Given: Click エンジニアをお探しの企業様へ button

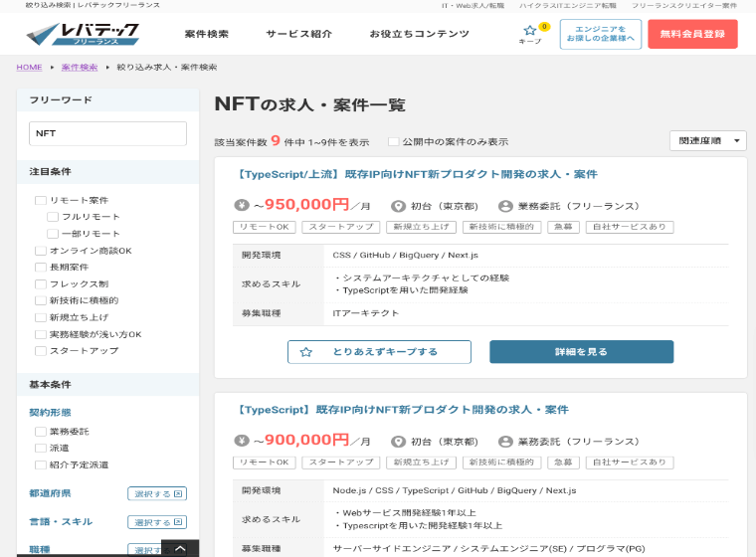Looking at the screenshot, I should [x=600, y=34].
